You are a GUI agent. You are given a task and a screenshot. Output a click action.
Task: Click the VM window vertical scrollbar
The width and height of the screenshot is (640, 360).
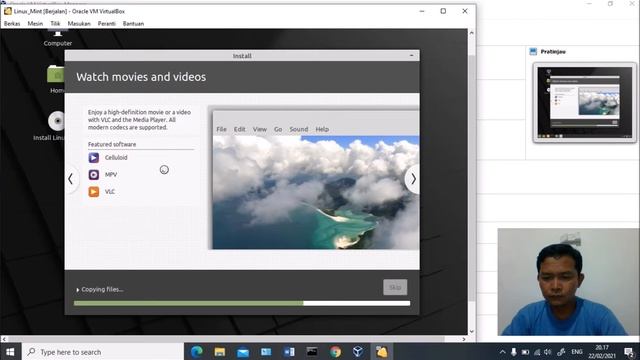click(471, 178)
